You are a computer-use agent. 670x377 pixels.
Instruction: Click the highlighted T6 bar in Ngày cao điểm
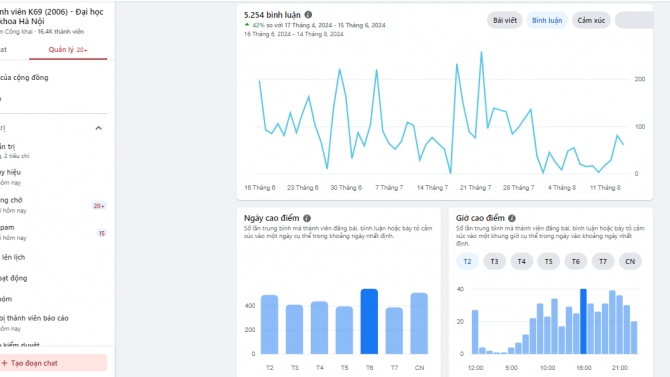[369, 321]
